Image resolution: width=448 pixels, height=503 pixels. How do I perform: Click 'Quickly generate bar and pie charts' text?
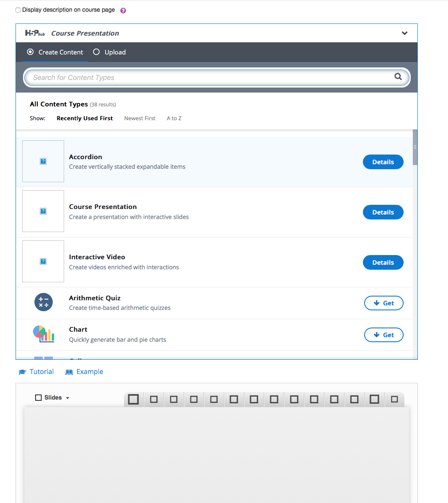click(117, 340)
